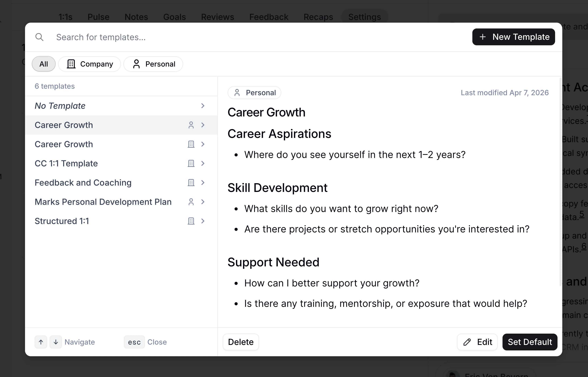Click inside the template search field

tap(147, 37)
